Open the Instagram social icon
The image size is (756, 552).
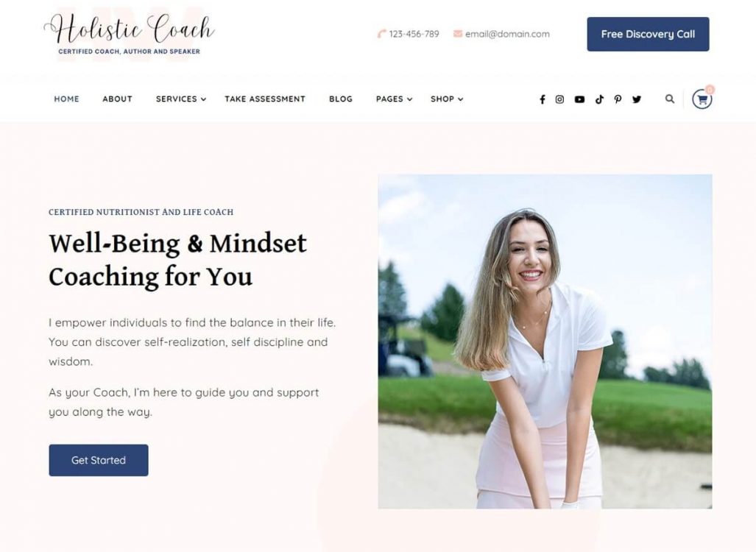tap(559, 99)
